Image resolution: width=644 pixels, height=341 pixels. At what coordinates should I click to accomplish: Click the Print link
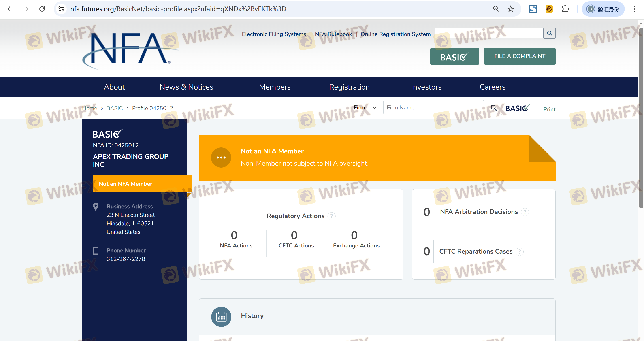point(549,109)
